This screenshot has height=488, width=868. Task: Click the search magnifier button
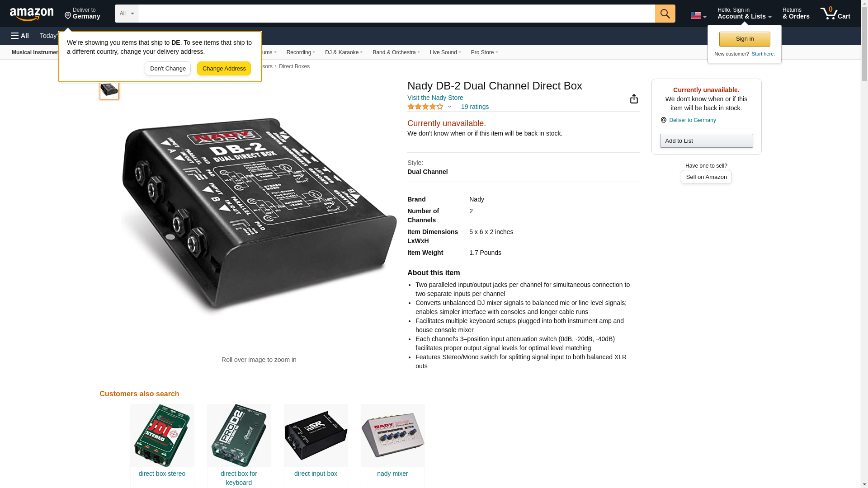click(665, 14)
